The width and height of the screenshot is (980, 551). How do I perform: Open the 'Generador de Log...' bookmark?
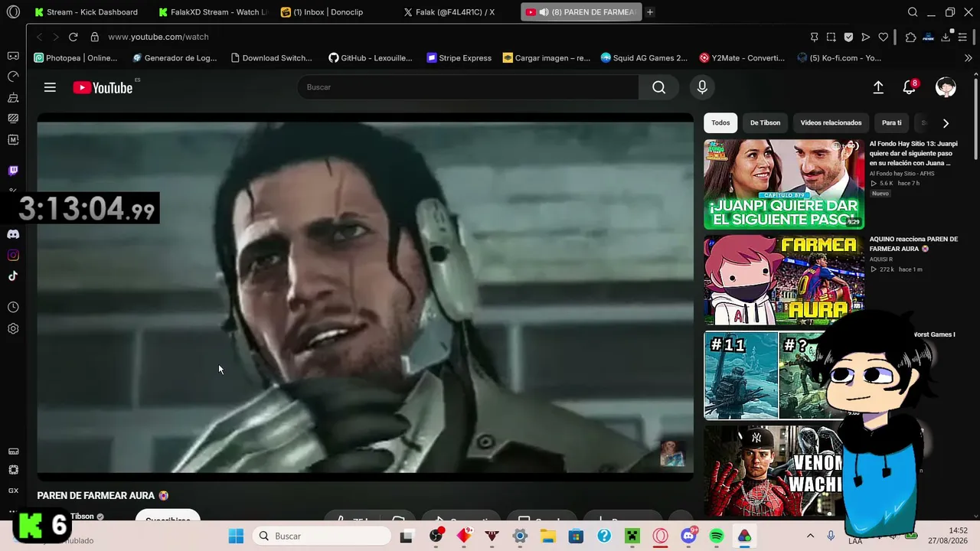[175, 58]
